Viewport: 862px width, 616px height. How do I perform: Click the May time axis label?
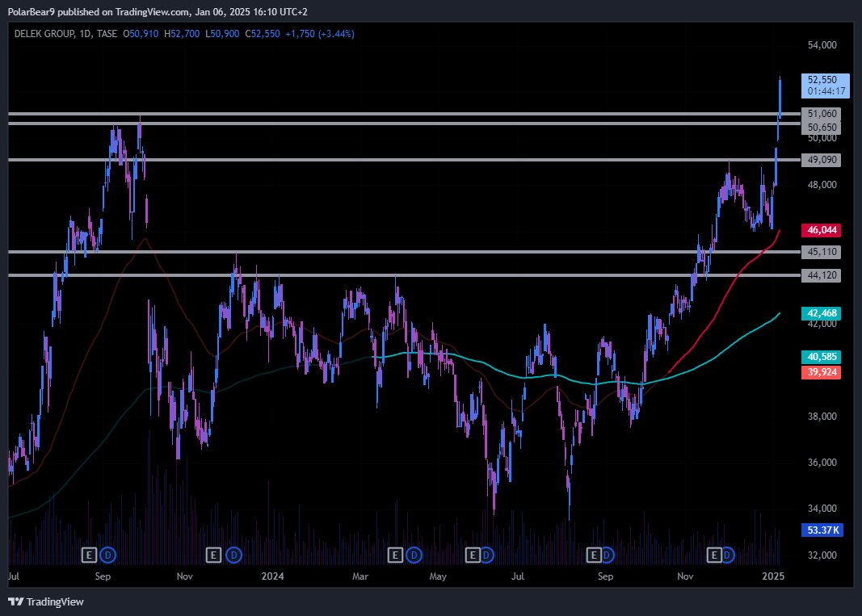coord(438,576)
